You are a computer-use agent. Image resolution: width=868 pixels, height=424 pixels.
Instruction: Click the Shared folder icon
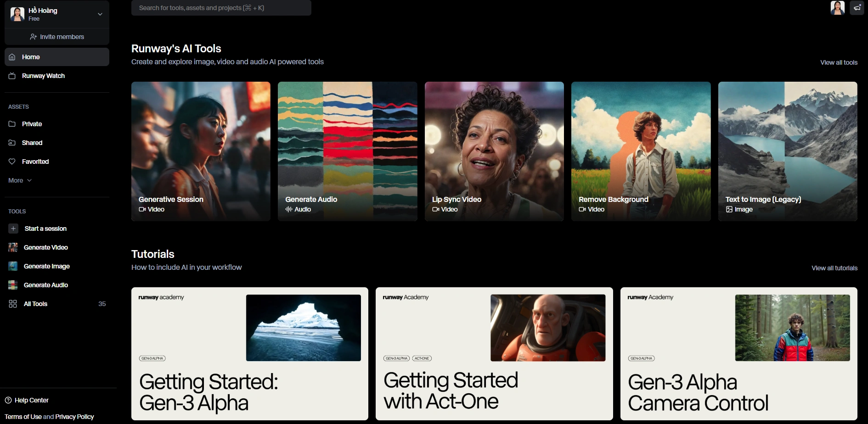(12, 143)
